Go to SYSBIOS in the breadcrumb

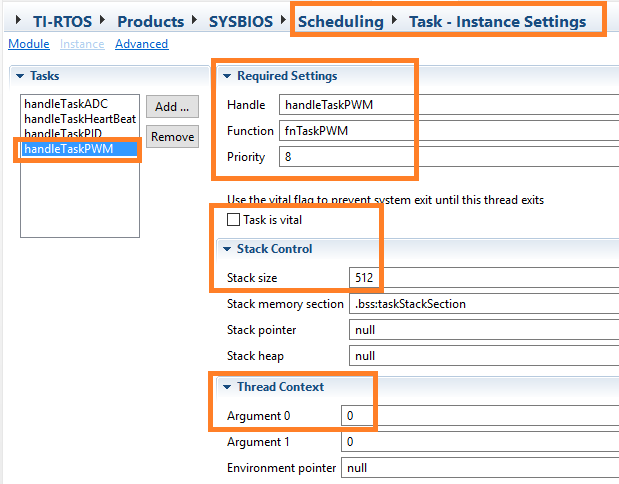(239, 21)
